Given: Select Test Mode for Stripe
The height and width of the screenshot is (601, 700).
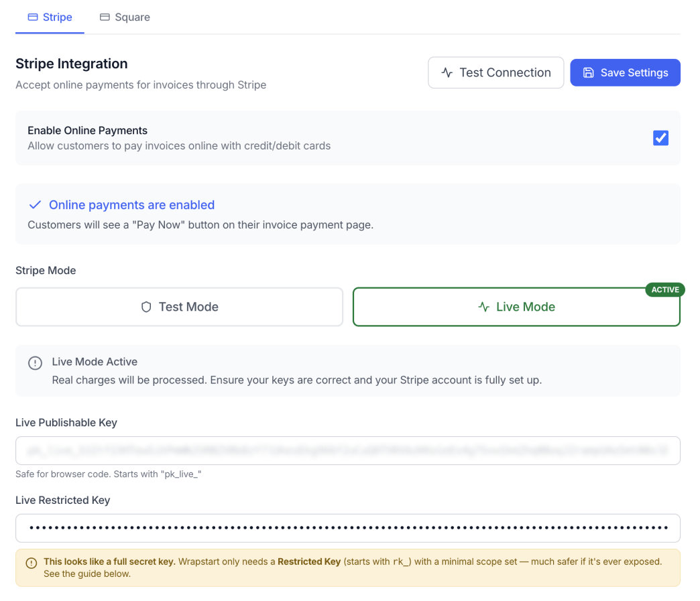Looking at the screenshot, I should (x=180, y=306).
